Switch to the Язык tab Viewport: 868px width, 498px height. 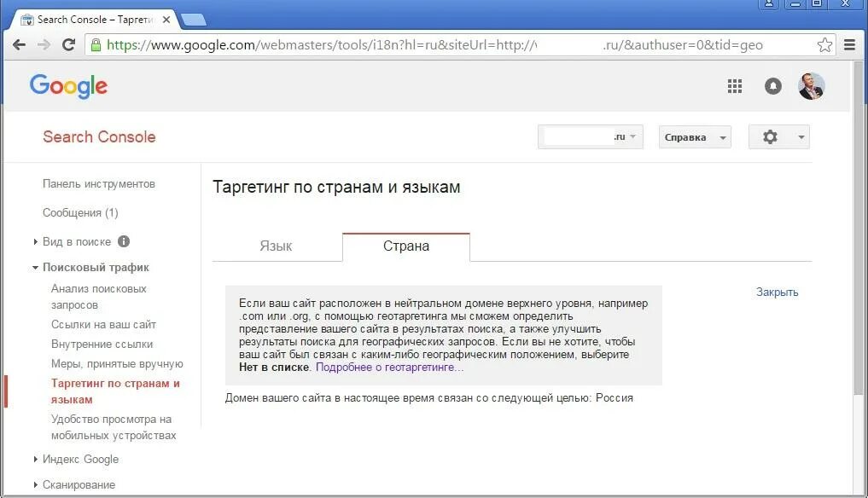coord(277,246)
